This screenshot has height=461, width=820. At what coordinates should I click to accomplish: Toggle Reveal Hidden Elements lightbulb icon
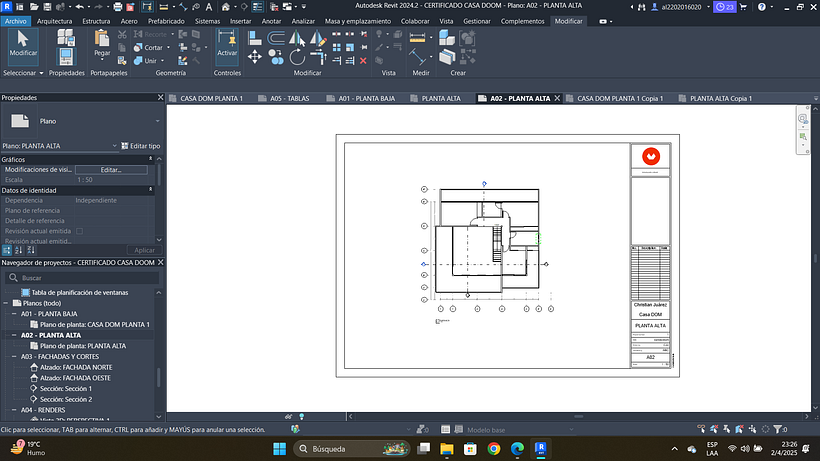click(302, 417)
